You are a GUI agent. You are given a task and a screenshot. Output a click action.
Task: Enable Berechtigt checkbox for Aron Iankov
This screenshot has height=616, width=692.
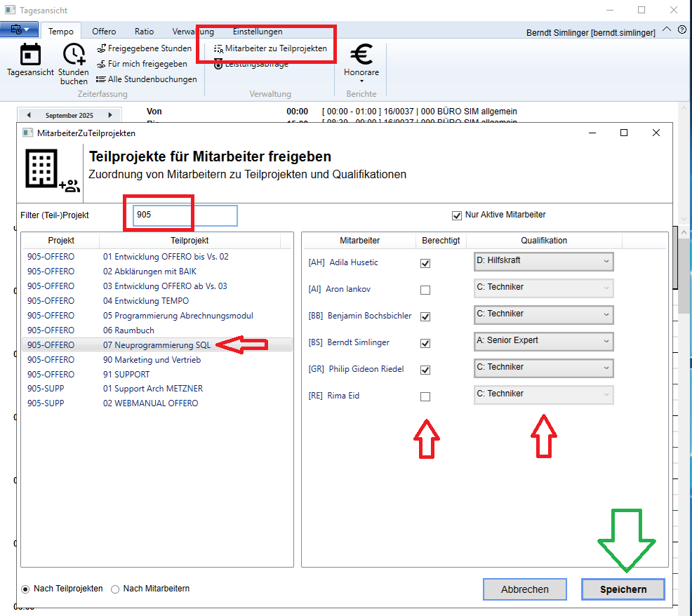tap(425, 290)
